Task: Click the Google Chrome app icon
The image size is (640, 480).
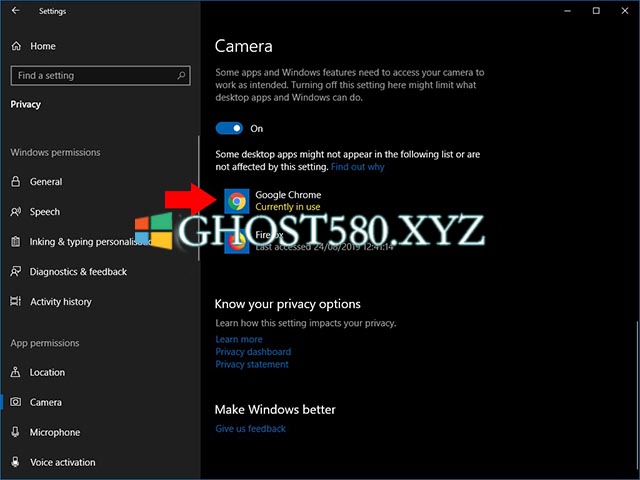Action: coord(237,201)
